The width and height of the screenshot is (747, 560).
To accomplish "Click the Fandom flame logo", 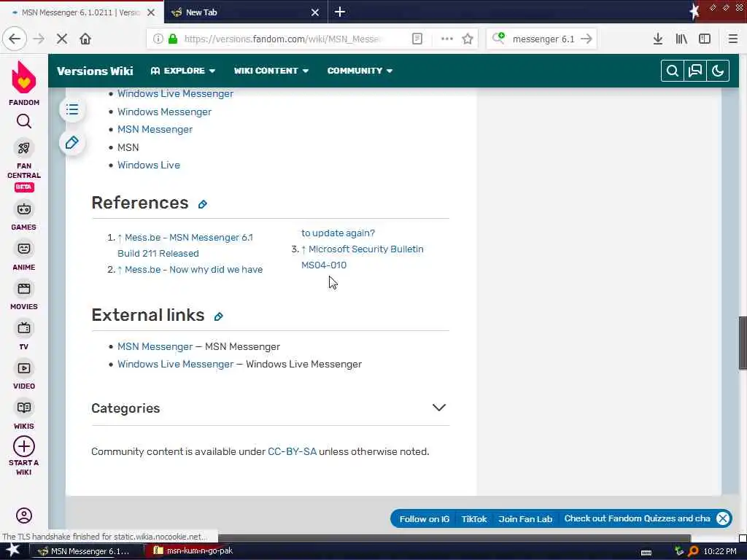I will tap(24, 77).
